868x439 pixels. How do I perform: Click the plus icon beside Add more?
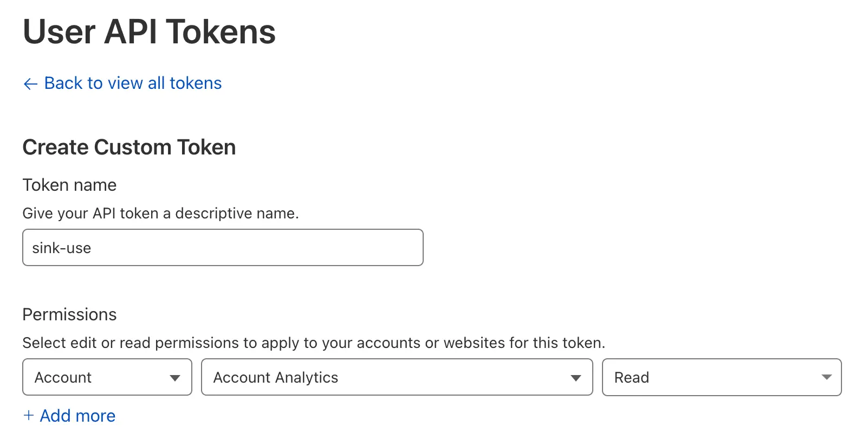29,415
